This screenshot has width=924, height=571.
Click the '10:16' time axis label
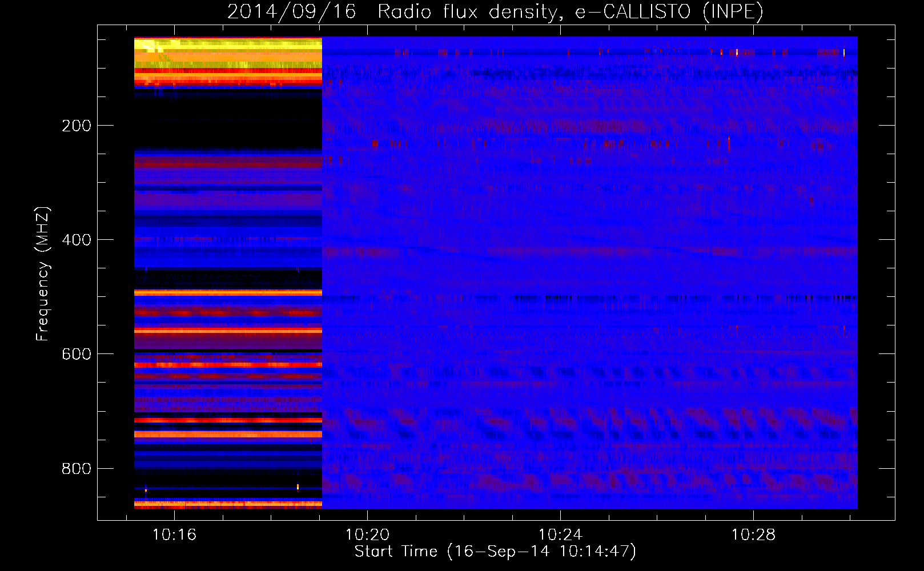pyautogui.click(x=174, y=534)
